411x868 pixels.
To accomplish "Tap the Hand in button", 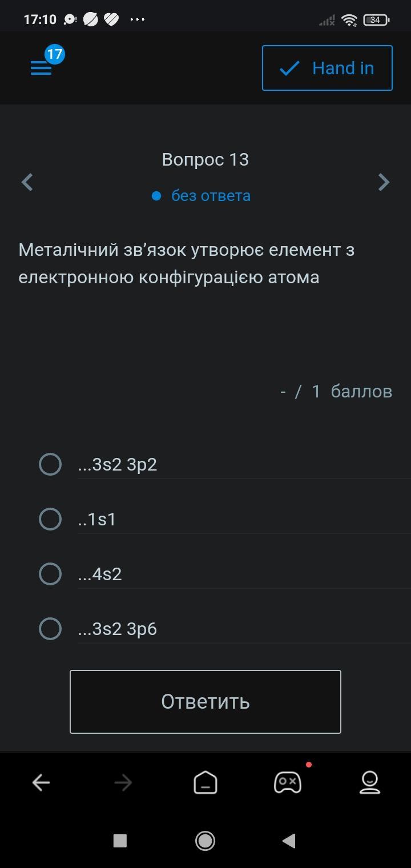I will click(x=327, y=68).
